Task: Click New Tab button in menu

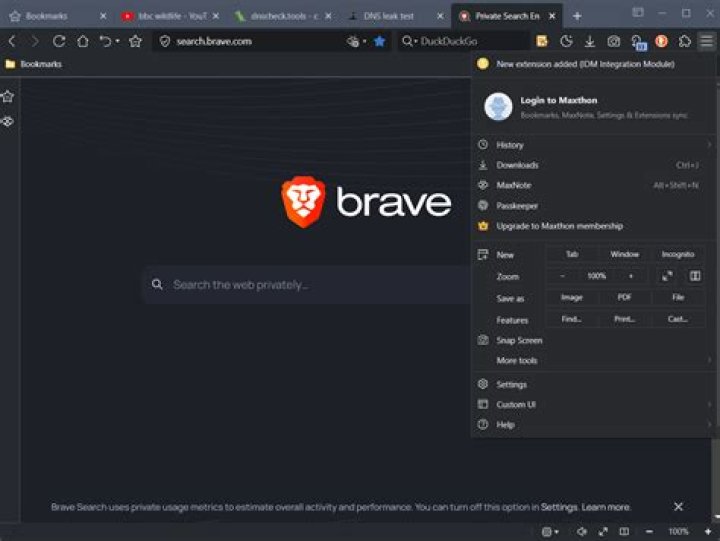Action: [572, 254]
